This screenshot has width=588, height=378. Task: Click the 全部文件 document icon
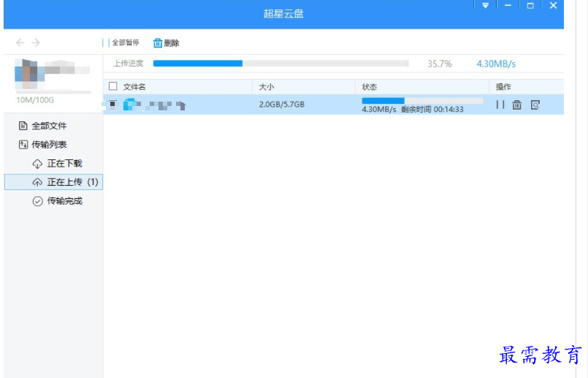23,126
